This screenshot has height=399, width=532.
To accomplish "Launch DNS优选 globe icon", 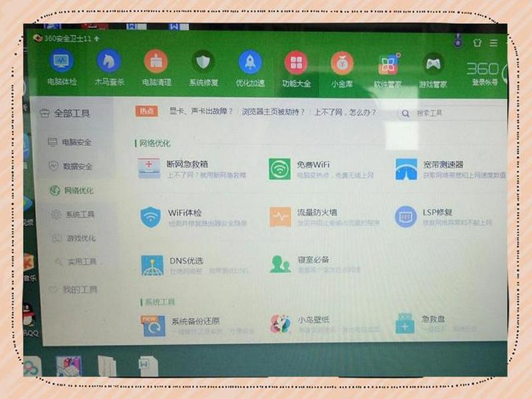I will [x=152, y=265].
